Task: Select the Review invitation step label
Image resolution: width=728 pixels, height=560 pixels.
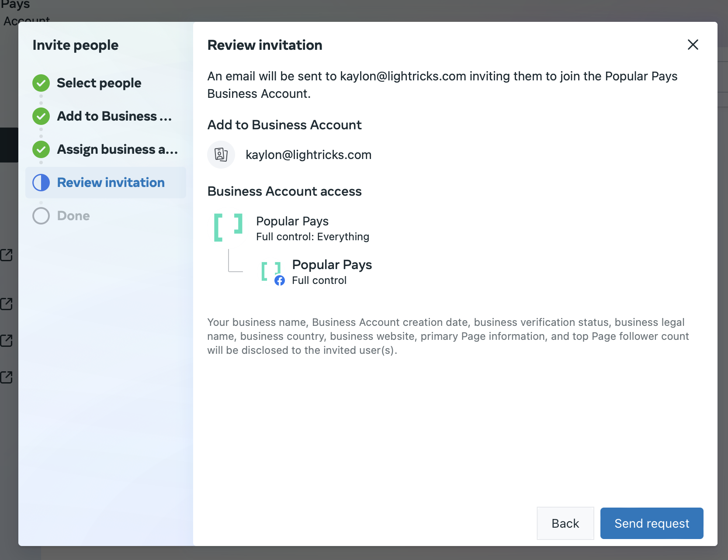Action: click(x=111, y=183)
